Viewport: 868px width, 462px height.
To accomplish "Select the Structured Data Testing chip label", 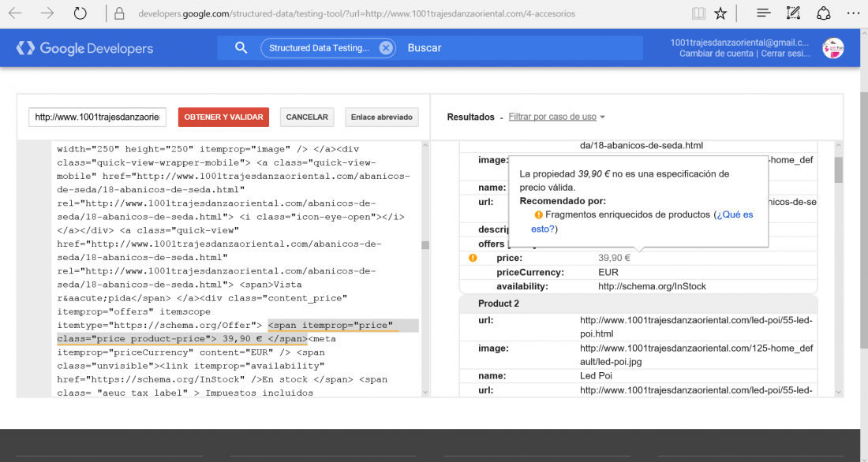I will (319, 48).
